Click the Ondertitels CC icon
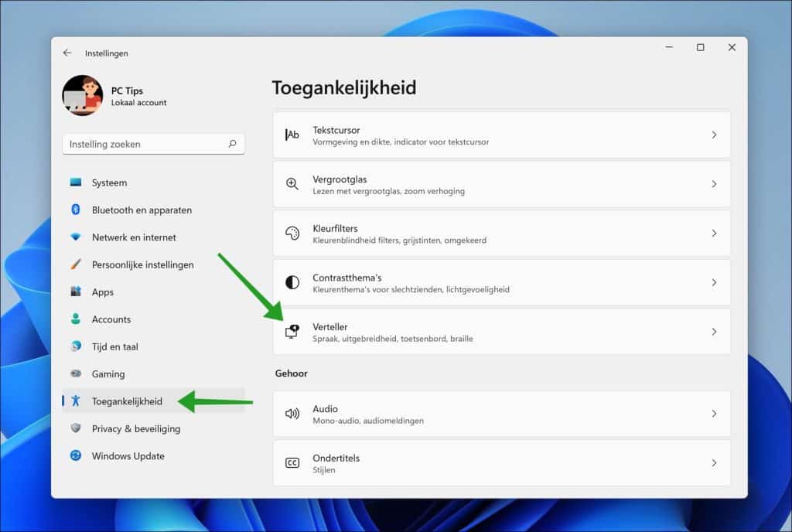 (x=292, y=462)
